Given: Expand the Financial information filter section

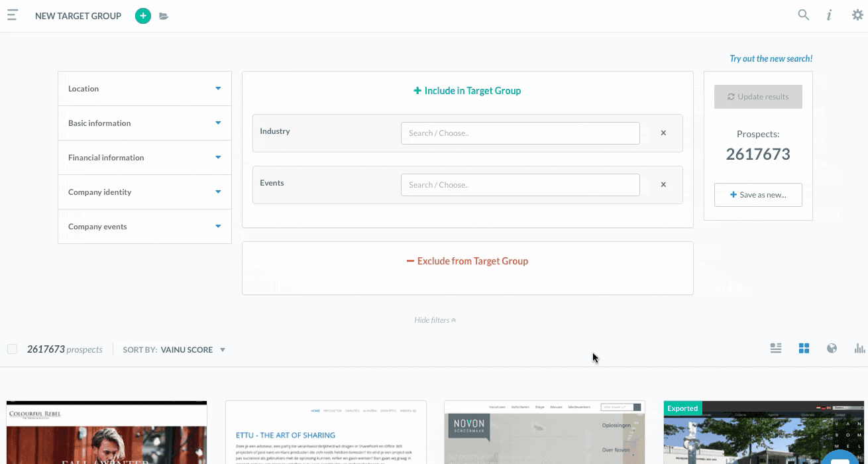Looking at the screenshot, I should 144,158.
